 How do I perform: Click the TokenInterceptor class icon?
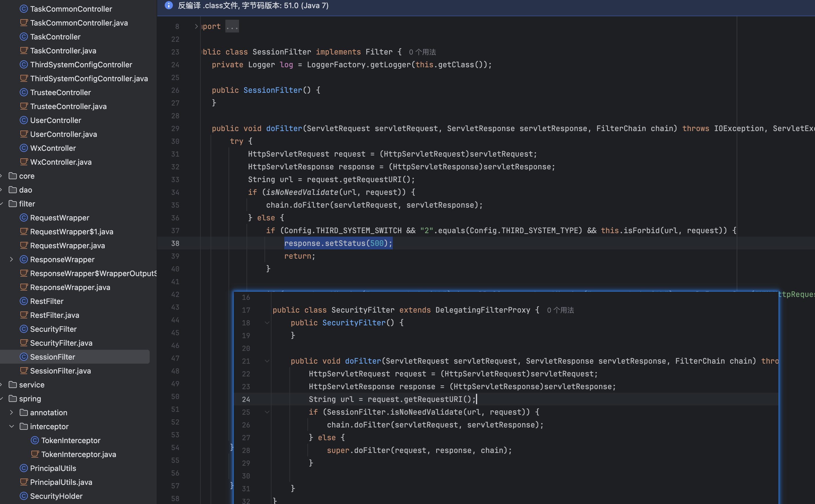coord(35,440)
